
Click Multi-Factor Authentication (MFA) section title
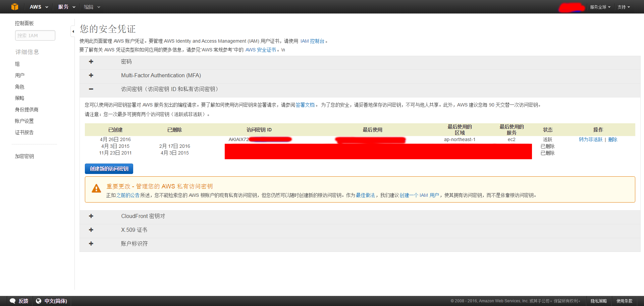(x=161, y=75)
